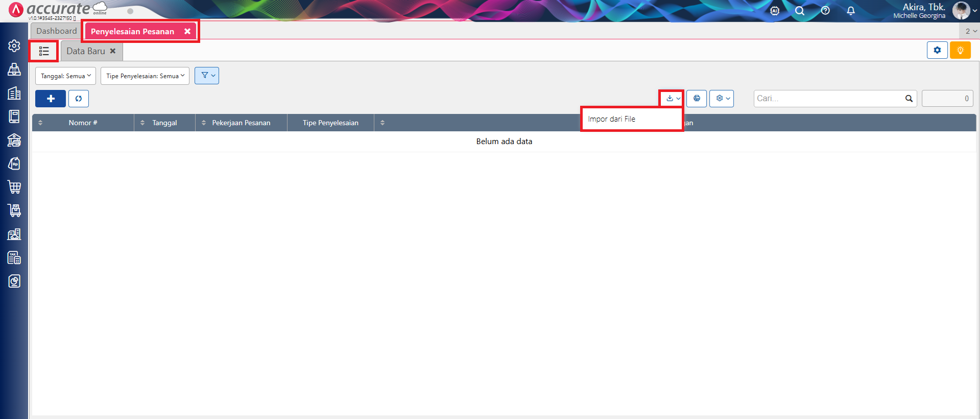Click the shopping cart sidebar icon
Image resolution: width=980 pixels, height=419 pixels.
[x=14, y=187]
